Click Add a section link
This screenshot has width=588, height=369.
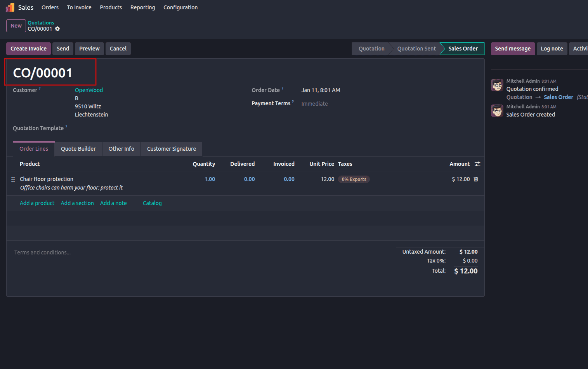[x=77, y=203]
